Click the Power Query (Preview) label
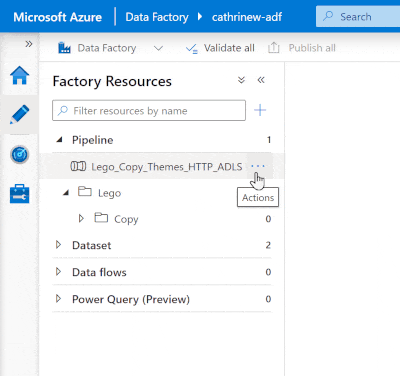The width and height of the screenshot is (400, 376). (131, 299)
